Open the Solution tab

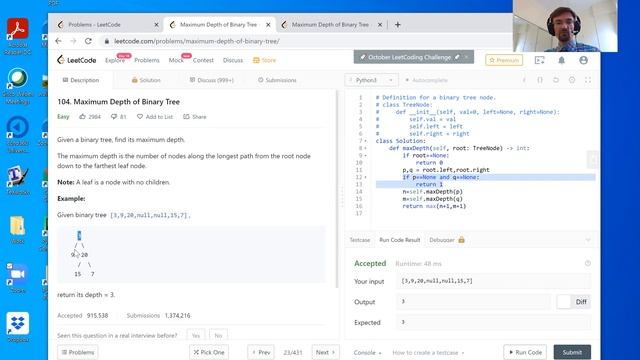click(x=146, y=80)
